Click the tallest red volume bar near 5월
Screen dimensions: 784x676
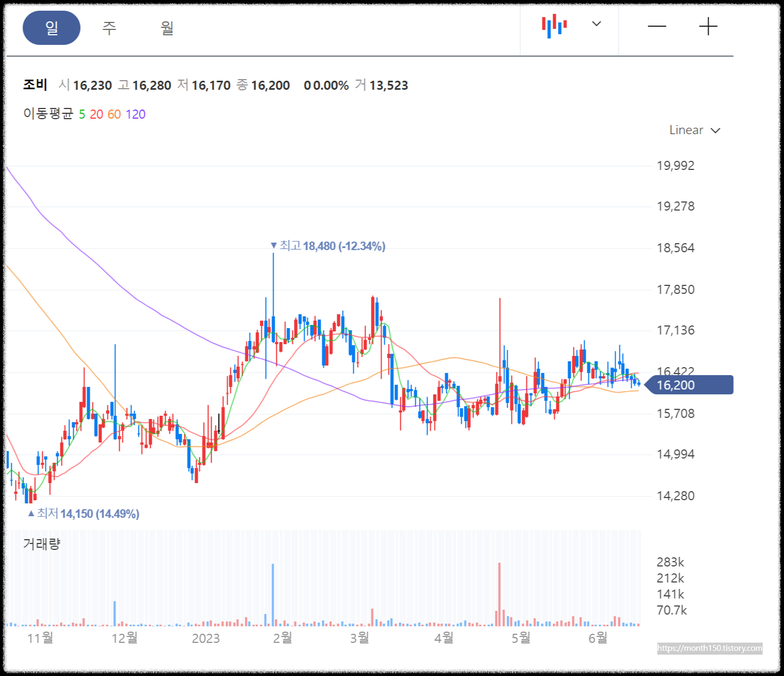click(500, 594)
